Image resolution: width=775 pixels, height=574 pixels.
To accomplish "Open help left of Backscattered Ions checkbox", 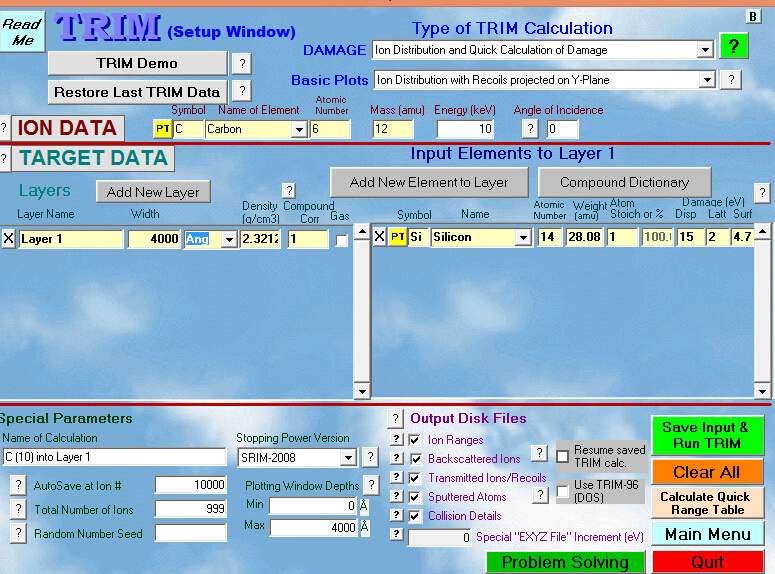I will (396, 458).
